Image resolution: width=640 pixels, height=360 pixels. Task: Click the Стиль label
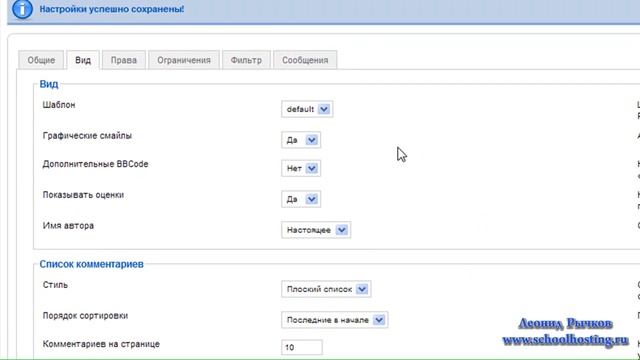(55, 285)
